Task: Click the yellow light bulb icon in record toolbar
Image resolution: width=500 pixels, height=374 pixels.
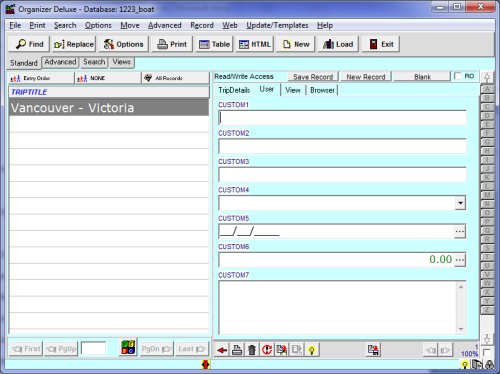Action: click(312, 350)
